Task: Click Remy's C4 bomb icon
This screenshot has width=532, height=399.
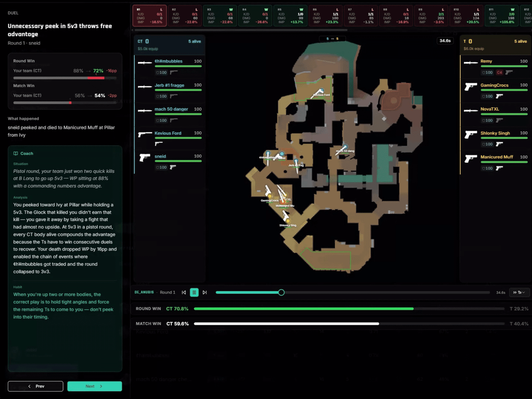Action: [499, 72]
